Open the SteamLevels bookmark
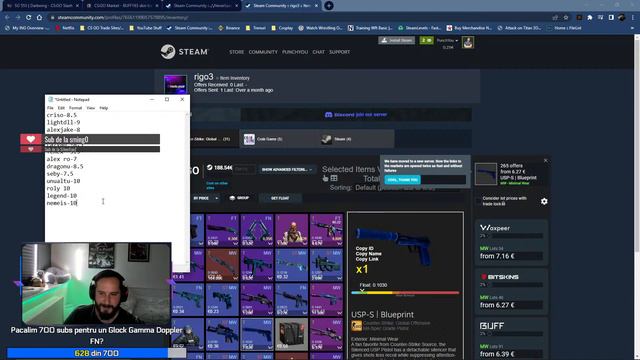Viewport: 640px width, 360px height. click(419, 28)
